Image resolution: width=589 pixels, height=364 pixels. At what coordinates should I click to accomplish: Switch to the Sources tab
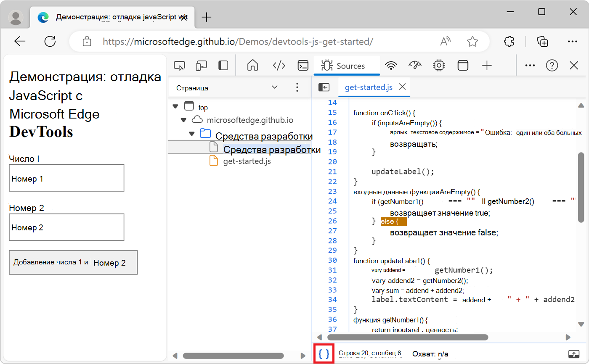(x=347, y=66)
